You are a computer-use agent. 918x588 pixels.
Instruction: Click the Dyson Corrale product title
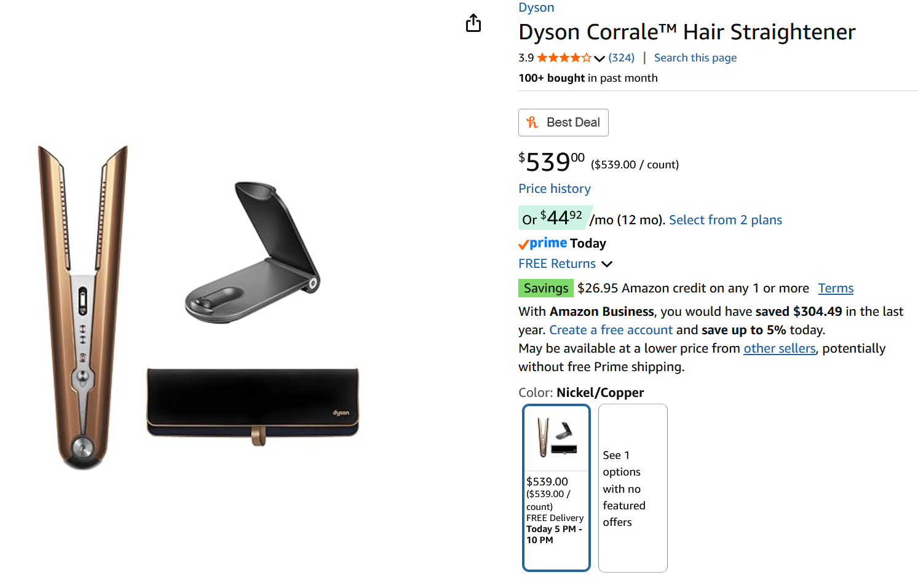click(686, 32)
